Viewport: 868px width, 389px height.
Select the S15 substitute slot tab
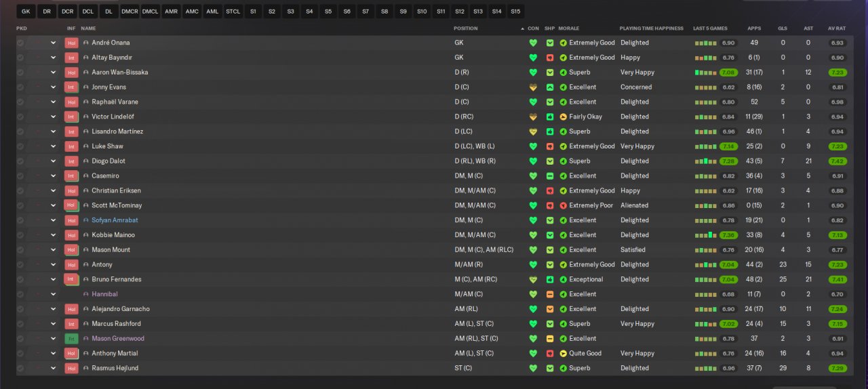(515, 12)
